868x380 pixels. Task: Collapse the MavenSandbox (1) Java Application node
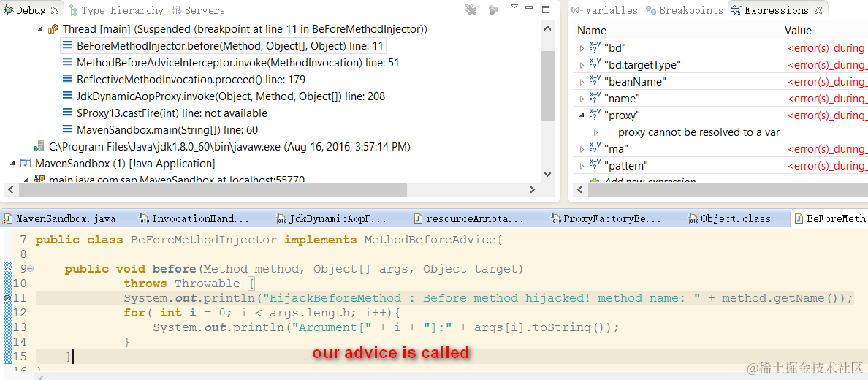[12, 164]
